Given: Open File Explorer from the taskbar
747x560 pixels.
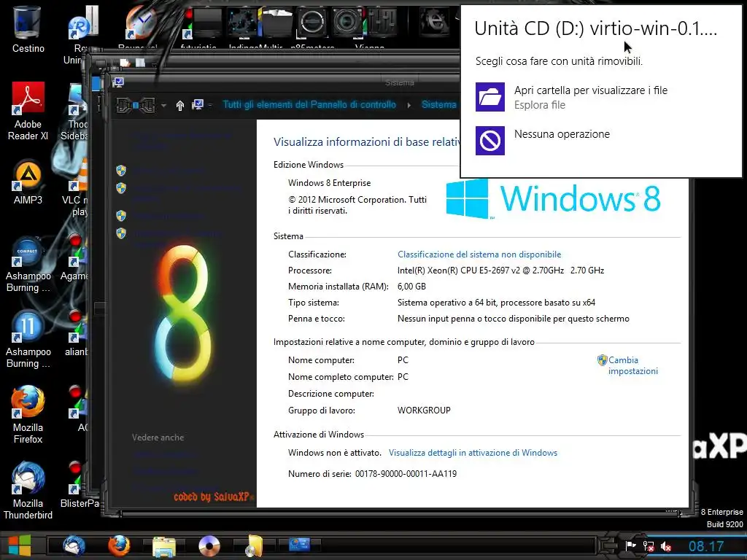Looking at the screenshot, I should point(164,545).
